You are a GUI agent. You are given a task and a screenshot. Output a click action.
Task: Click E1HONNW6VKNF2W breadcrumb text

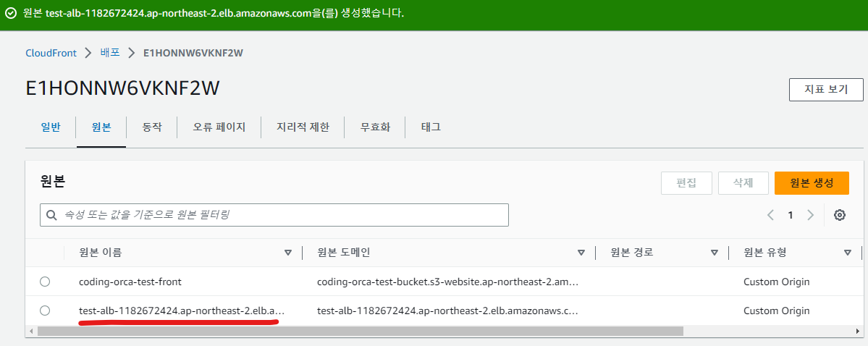pyautogui.click(x=194, y=53)
